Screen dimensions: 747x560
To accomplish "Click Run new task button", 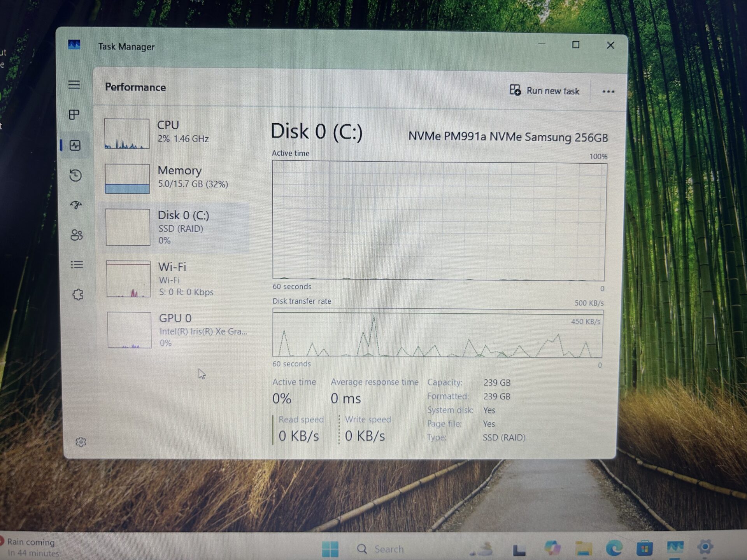I will 544,91.
